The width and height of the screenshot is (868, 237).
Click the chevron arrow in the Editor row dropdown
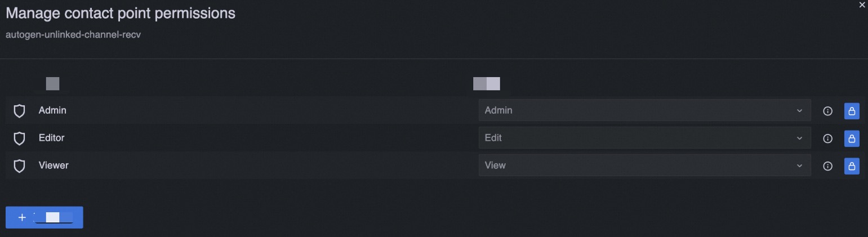[799, 138]
